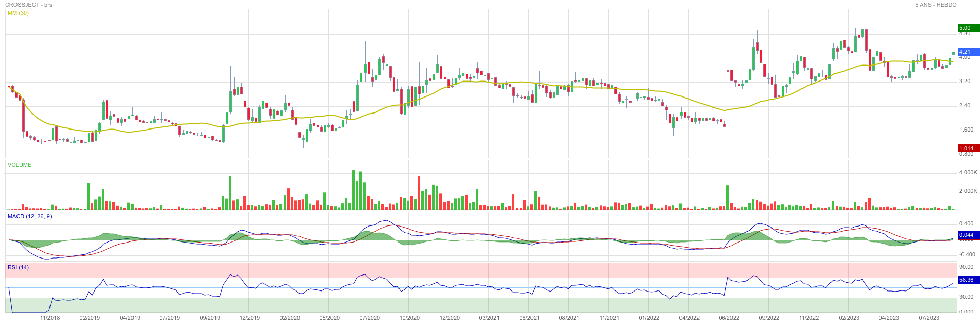This screenshot has width=980, height=323.
Task: Click the -0.400 MACD axis label
Action: click(967, 254)
